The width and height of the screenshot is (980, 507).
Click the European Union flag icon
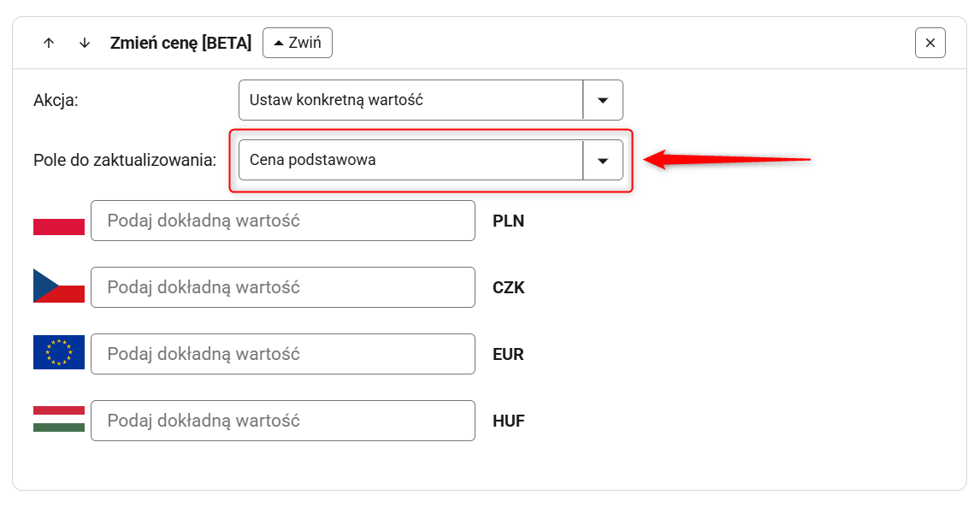[59, 352]
